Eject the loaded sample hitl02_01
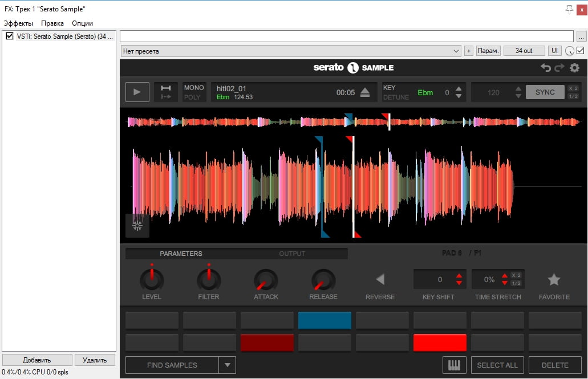Image resolution: width=588 pixels, height=379 pixels. (365, 92)
